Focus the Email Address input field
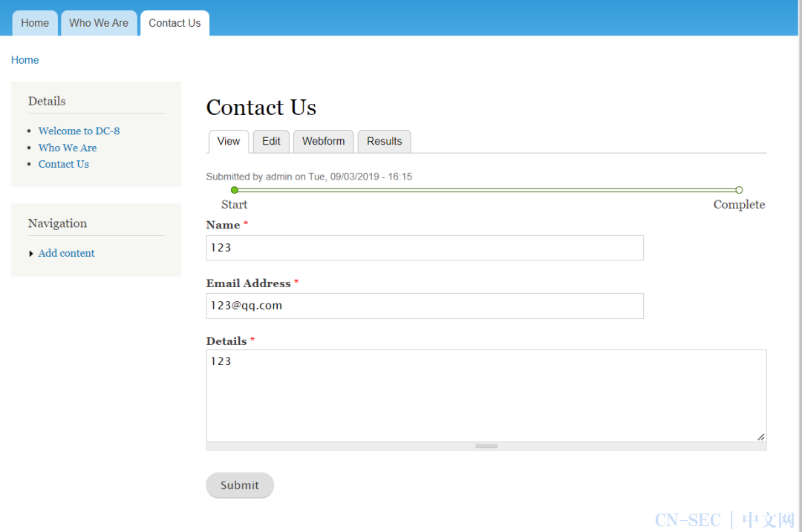Viewport: 802px width, 532px height. [425, 306]
